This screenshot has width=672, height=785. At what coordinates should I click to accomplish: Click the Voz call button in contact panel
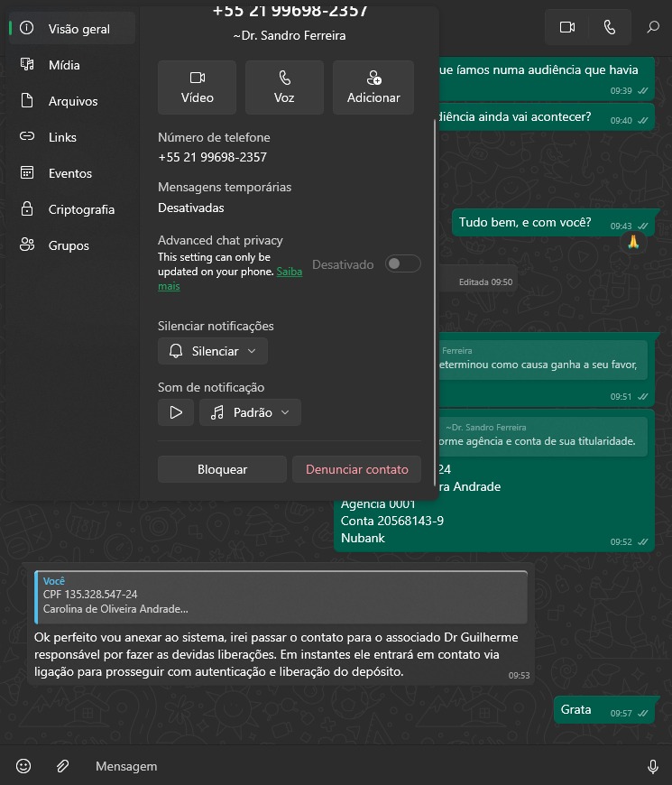(x=284, y=88)
